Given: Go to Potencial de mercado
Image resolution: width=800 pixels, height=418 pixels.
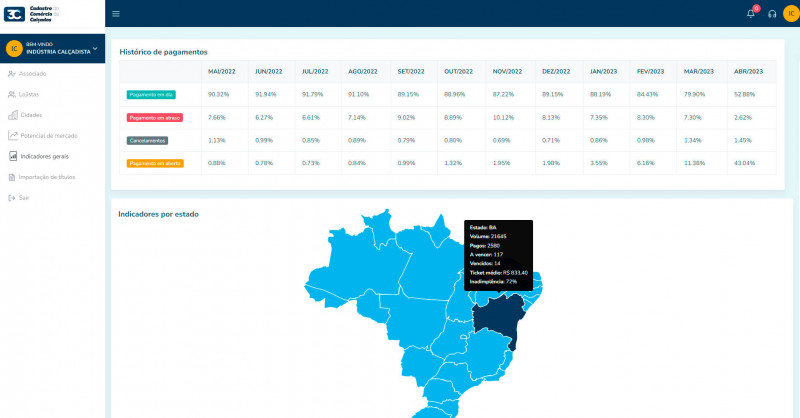Looking at the screenshot, I should click(x=48, y=135).
